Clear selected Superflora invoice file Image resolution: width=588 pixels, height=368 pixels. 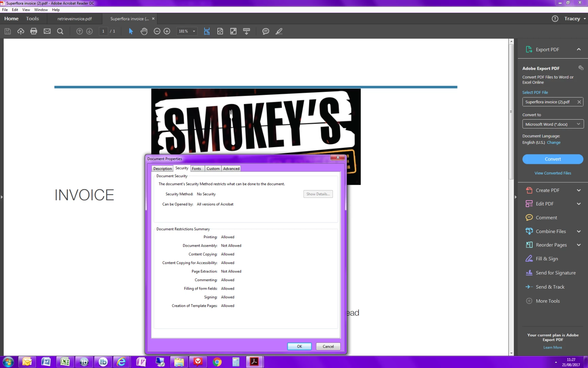(579, 102)
